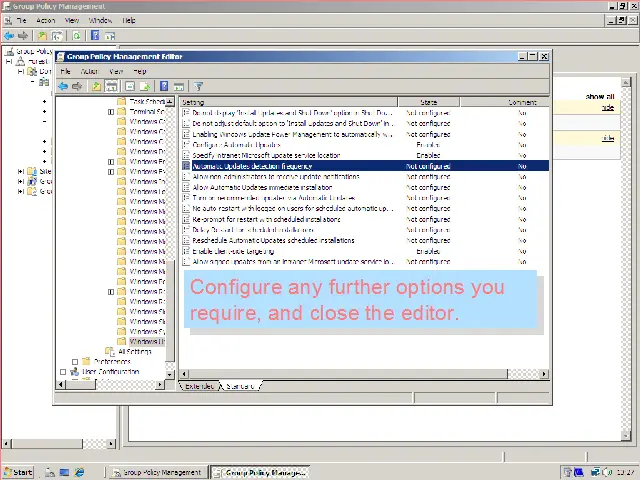The image size is (640, 480).
Task: Click the Filter funnel icon in Editor toolbar
Action: (x=198, y=86)
